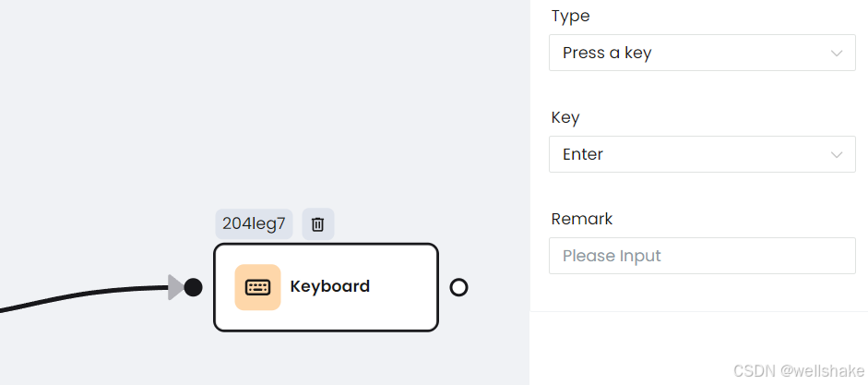
Task: Open the Type dropdown showing Press a key
Action: (x=702, y=53)
